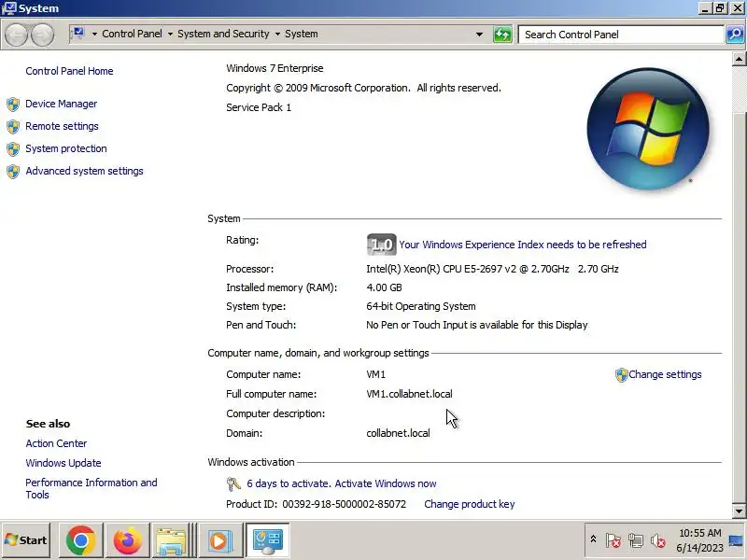Click the green Refresh button

tap(502, 35)
